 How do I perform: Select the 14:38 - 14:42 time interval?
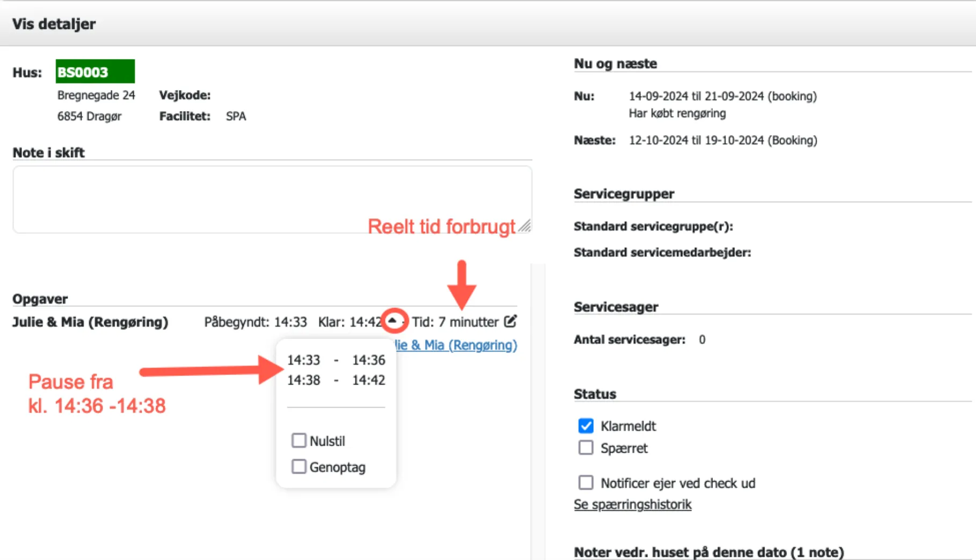pyautogui.click(x=336, y=380)
